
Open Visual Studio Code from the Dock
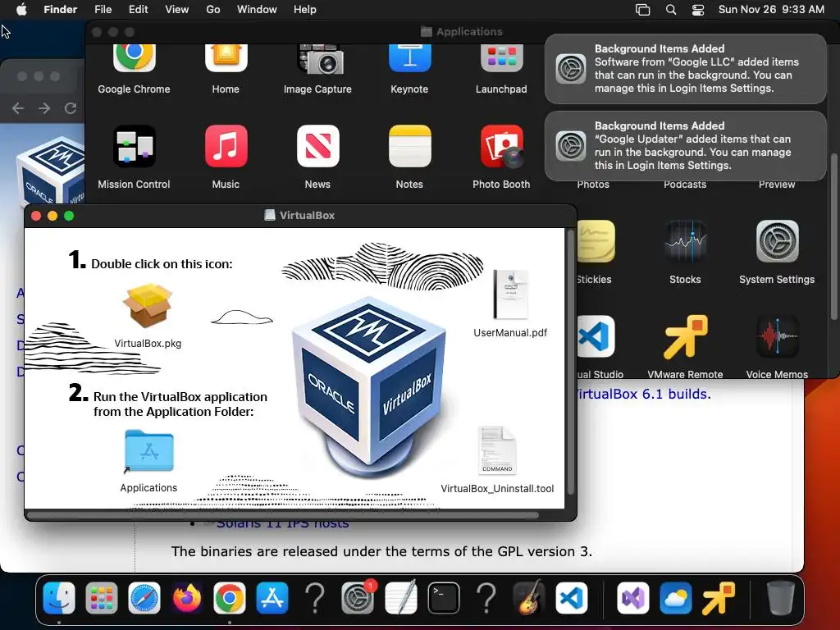click(x=572, y=598)
